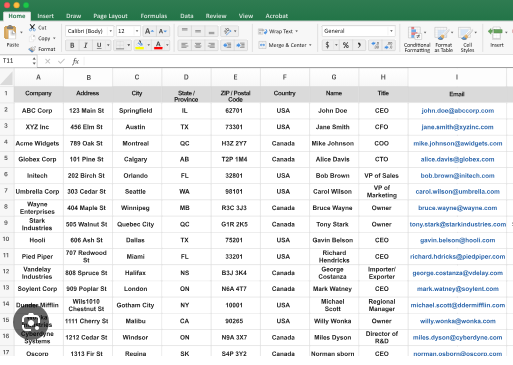This screenshot has height=365, width=513.
Task: Click the Copy icon
Action: pos(32,38)
